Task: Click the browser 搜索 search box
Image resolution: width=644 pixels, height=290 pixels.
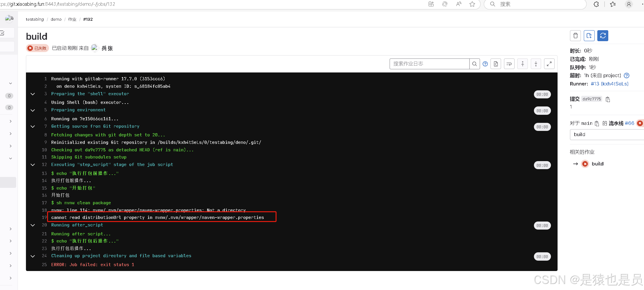Action: [535, 4]
